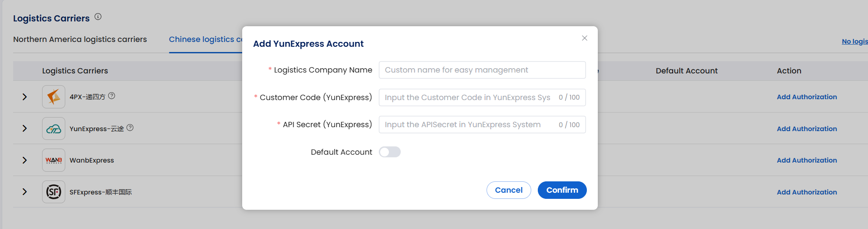Click the YunExpress cloud logo icon
The image size is (868, 229).
(x=53, y=128)
